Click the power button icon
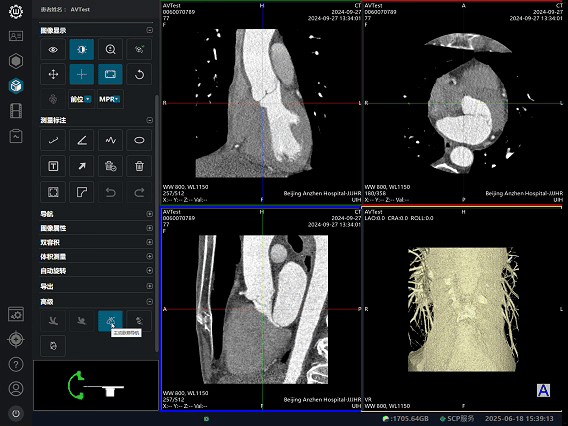The image size is (568, 426). [x=16, y=413]
